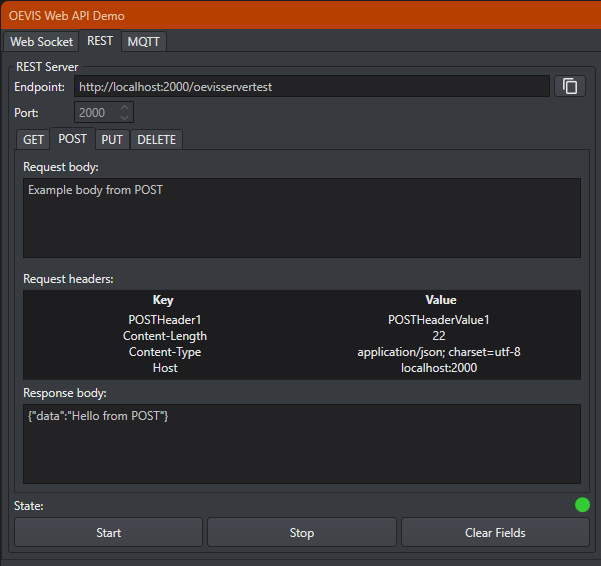Screen dimensions: 601x566
Task: Select the Content-Type key cell
Action: pyautogui.click(x=165, y=352)
